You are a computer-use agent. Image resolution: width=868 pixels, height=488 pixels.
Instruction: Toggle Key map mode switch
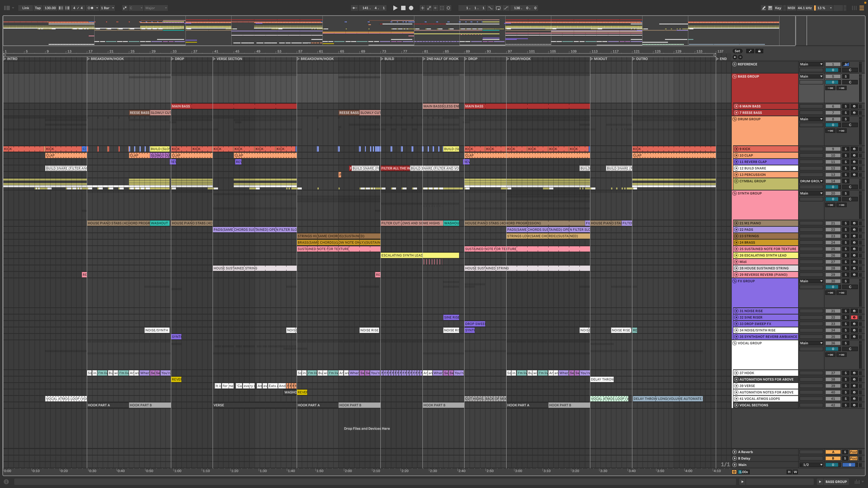778,8
